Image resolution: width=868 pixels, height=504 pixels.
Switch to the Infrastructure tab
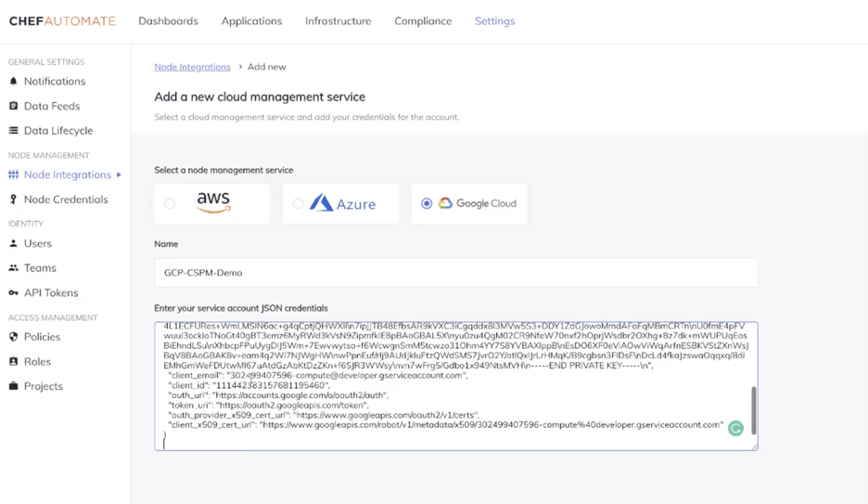[x=338, y=20]
